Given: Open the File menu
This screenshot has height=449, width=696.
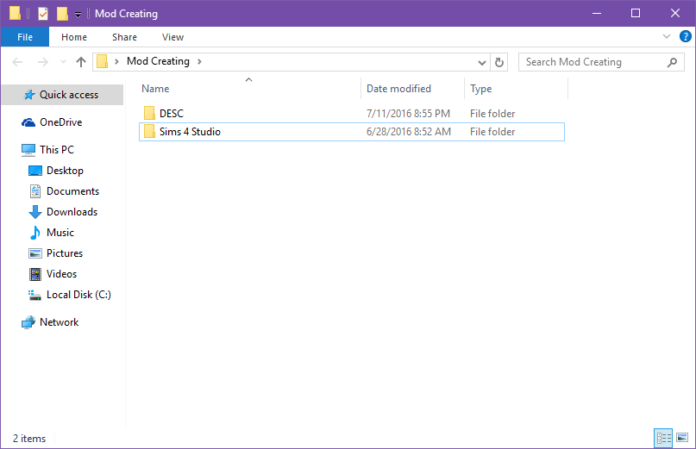Looking at the screenshot, I should click(25, 37).
